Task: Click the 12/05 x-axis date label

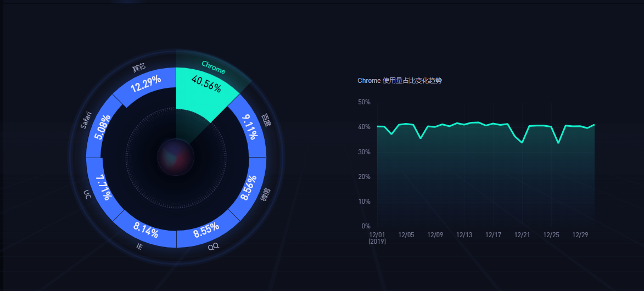Action: (x=406, y=235)
